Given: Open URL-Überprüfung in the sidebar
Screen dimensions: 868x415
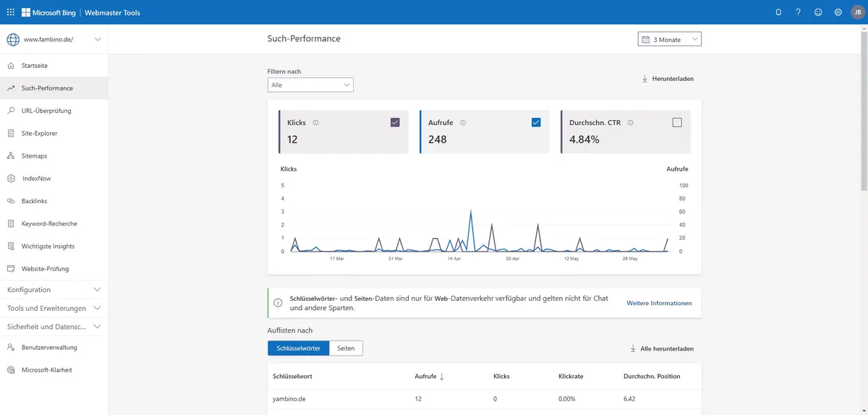Looking at the screenshot, I should (x=54, y=111).
